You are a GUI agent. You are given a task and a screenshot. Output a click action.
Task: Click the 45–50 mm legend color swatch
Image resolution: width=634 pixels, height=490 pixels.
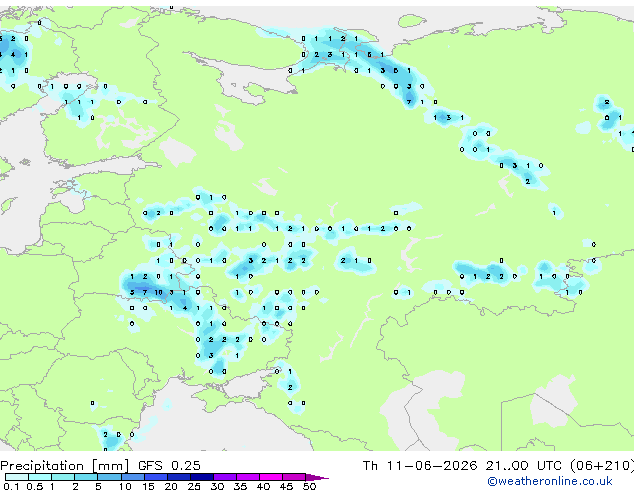pos(294,477)
